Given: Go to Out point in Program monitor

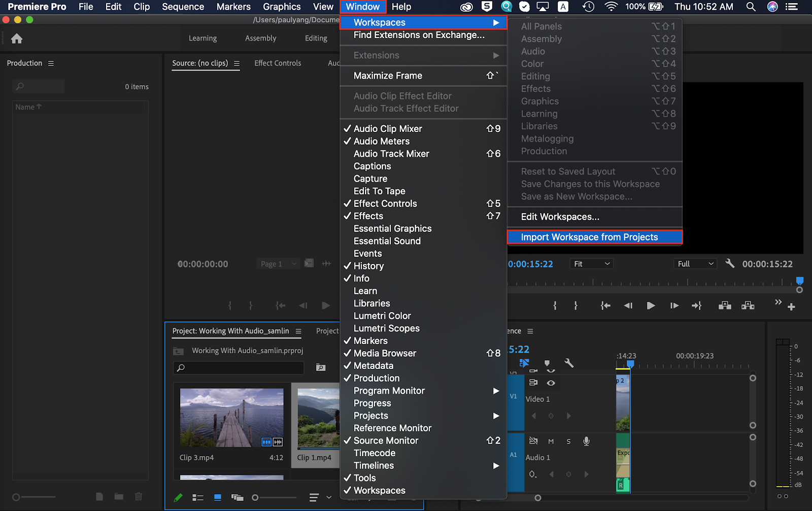Looking at the screenshot, I should pyautogui.click(x=697, y=305).
